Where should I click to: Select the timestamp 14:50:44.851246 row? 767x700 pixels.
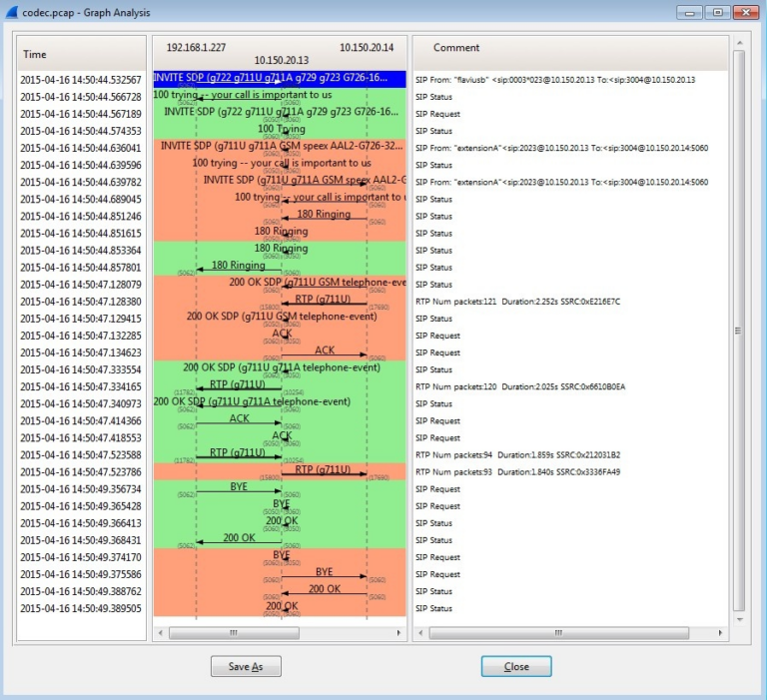pos(81,216)
